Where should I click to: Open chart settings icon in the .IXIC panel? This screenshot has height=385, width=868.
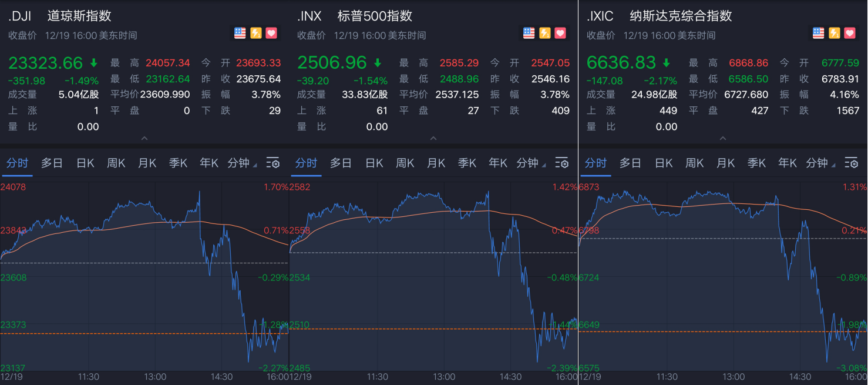852,163
